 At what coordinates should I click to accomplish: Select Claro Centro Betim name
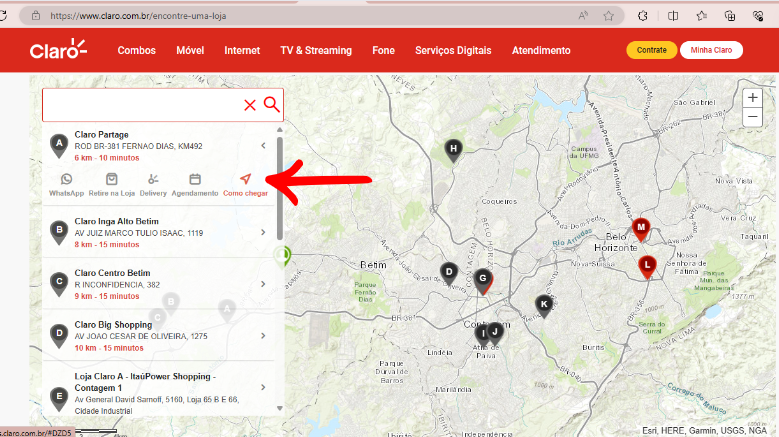click(112, 273)
